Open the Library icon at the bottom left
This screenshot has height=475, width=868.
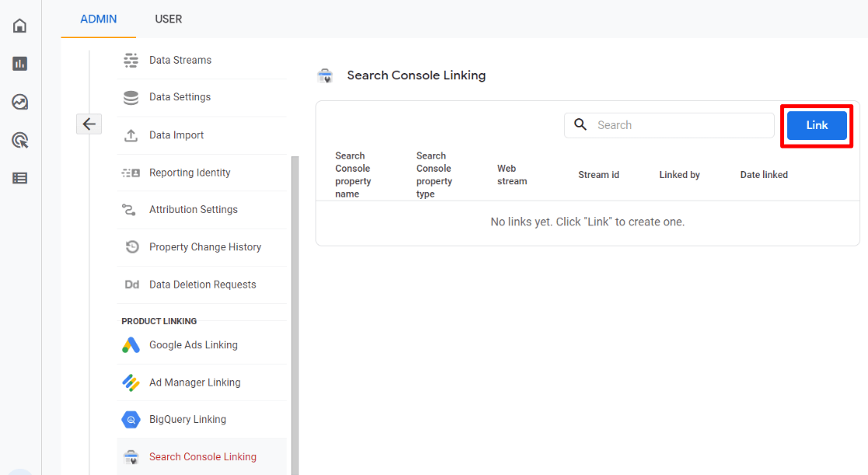click(19, 178)
